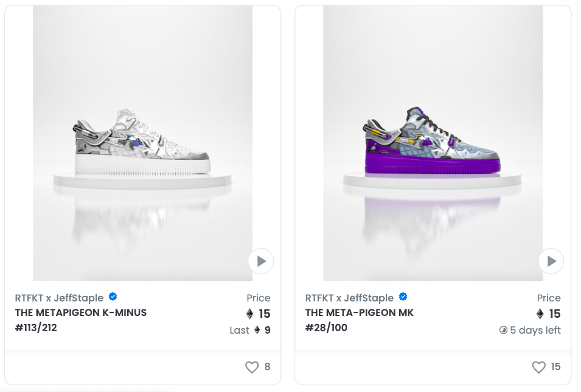
Task: Favorite the METAPIGEON K-MINUS with heart icon
Action: tap(252, 367)
